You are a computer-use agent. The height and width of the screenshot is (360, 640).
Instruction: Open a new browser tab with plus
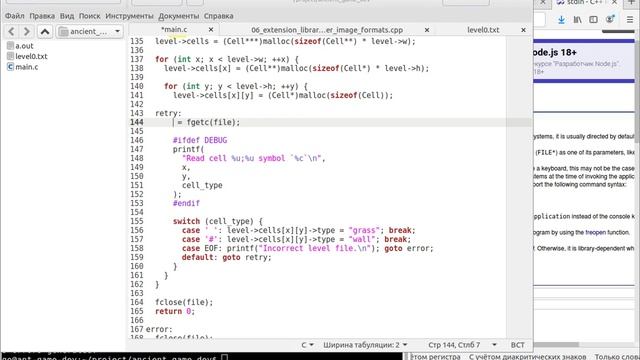pyautogui.click(x=631, y=2)
